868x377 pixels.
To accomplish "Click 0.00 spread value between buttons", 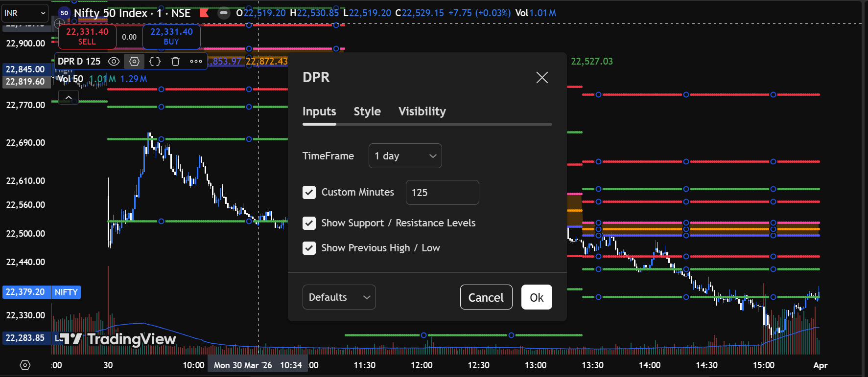I will tap(129, 37).
